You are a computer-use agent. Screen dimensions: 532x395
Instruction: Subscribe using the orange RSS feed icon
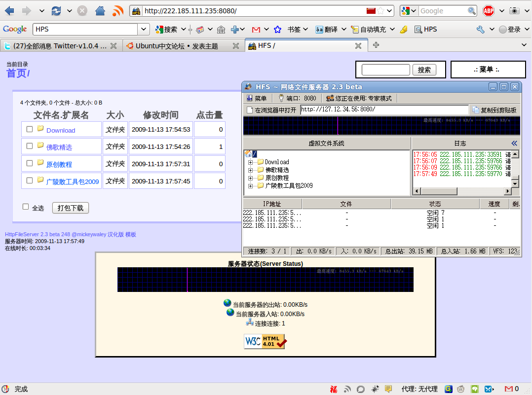point(118,11)
